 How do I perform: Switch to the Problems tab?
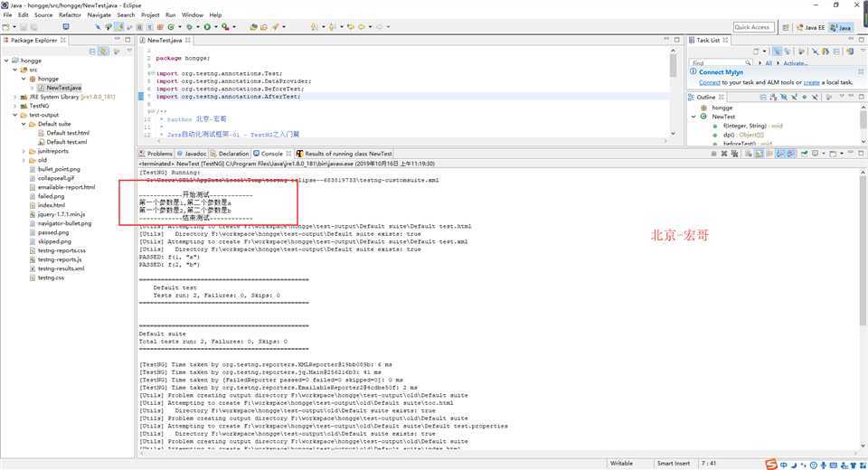coord(156,154)
